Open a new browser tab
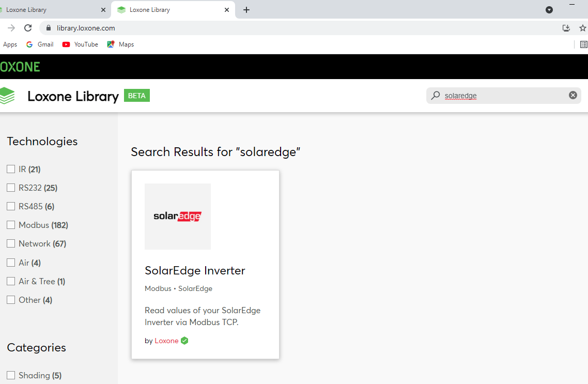 pos(246,10)
